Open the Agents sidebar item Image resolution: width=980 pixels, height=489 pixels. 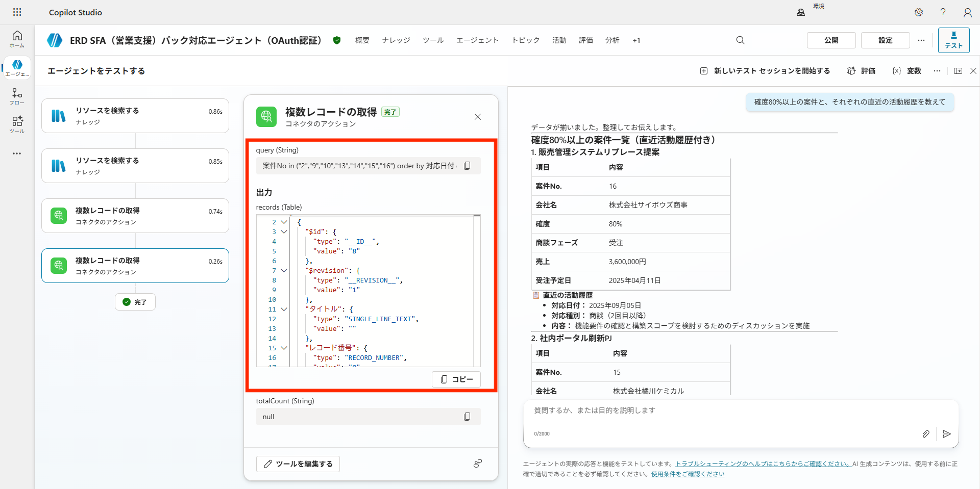pos(17,68)
